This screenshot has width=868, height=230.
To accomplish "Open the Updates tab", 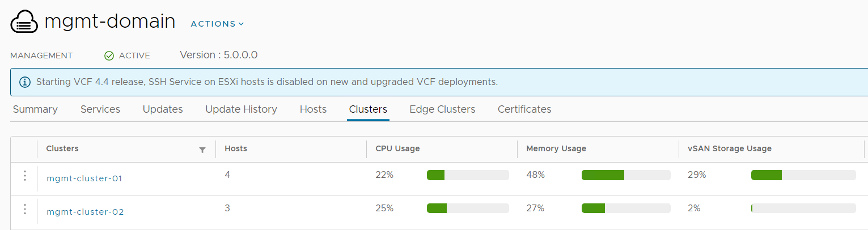I will [163, 109].
